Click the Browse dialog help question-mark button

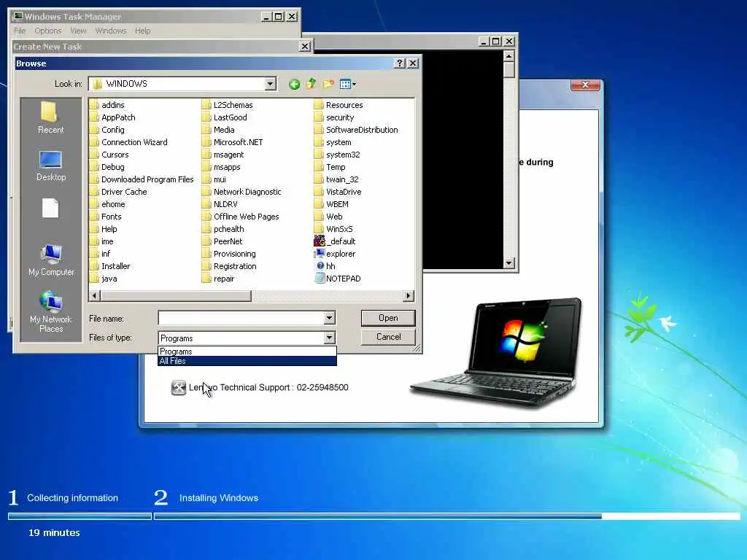(x=400, y=63)
